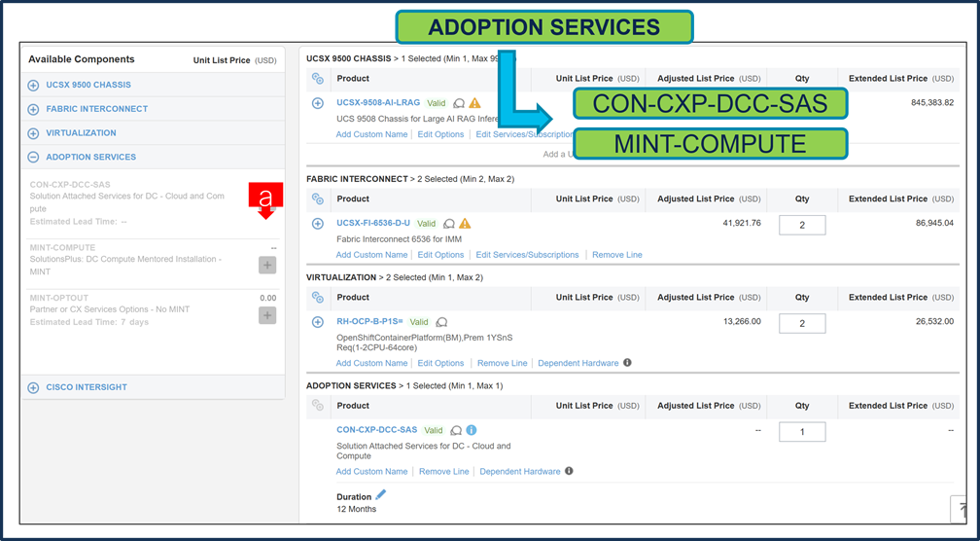Click the adjusted price 13,266.00

click(x=742, y=321)
